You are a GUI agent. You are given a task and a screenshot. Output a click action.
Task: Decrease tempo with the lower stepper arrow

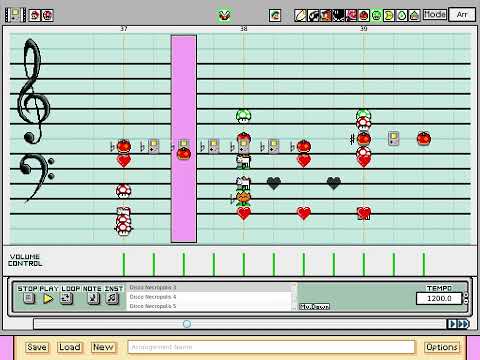(x=466, y=301)
